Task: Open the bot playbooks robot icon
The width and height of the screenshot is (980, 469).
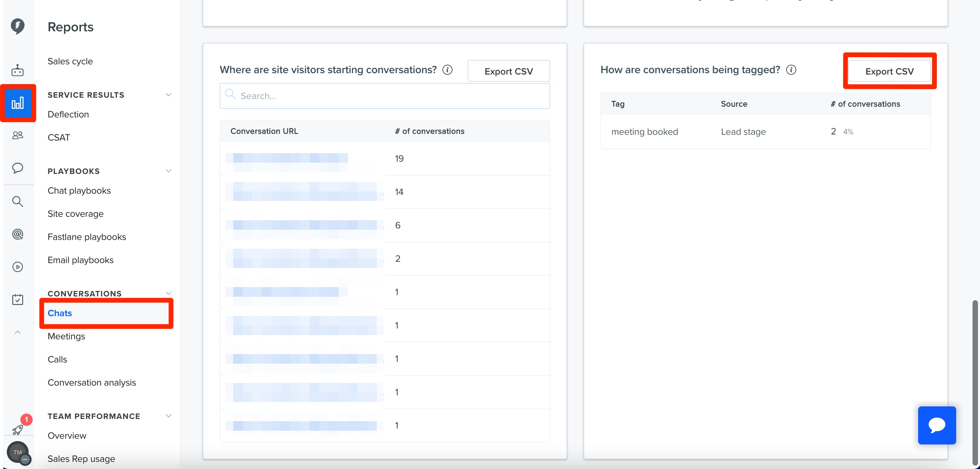Action: [17, 70]
